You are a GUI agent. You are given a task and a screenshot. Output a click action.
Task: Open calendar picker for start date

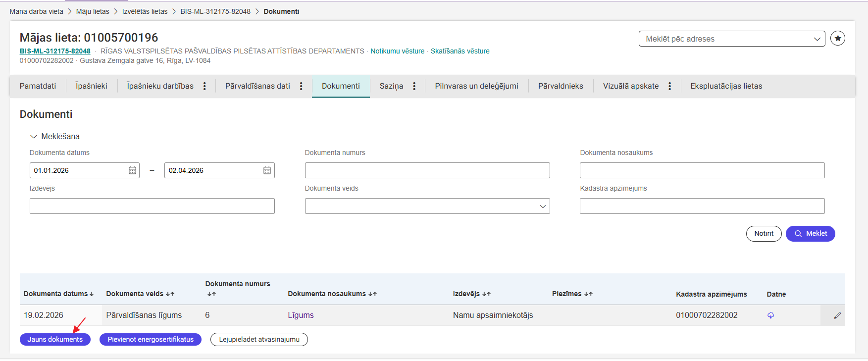click(132, 170)
